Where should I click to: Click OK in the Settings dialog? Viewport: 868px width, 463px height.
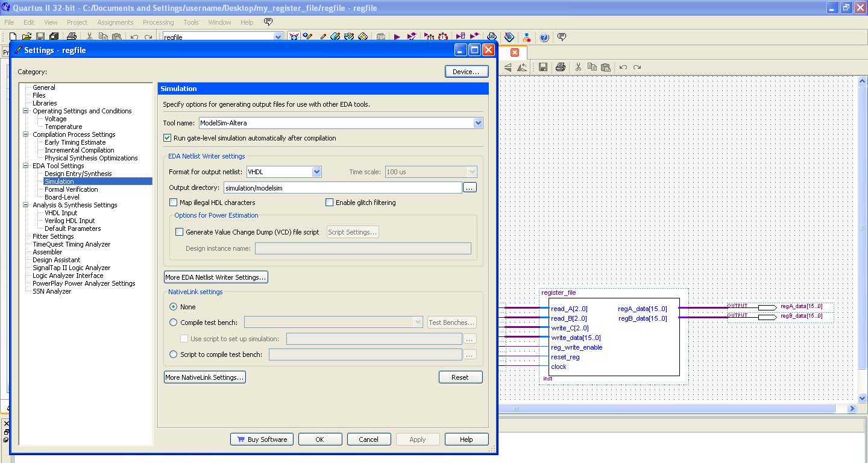pos(320,439)
